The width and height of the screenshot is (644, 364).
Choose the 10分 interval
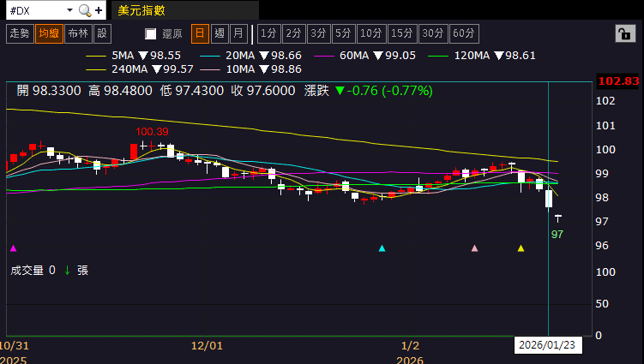pyautogui.click(x=371, y=33)
